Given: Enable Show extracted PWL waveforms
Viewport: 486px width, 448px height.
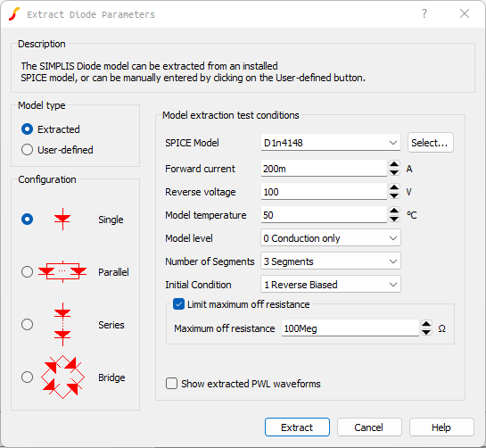Looking at the screenshot, I should 171,384.
